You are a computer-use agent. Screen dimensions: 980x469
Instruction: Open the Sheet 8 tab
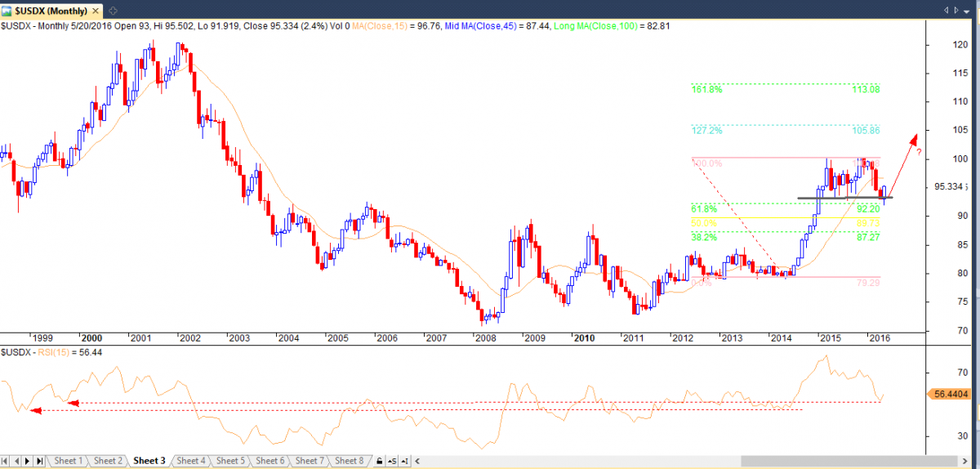(349, 462)
